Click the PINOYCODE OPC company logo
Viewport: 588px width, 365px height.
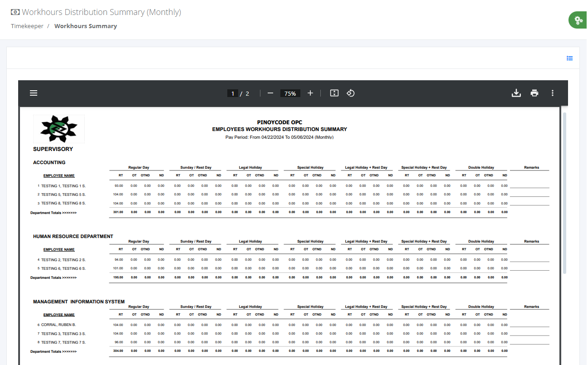point(59,129)
